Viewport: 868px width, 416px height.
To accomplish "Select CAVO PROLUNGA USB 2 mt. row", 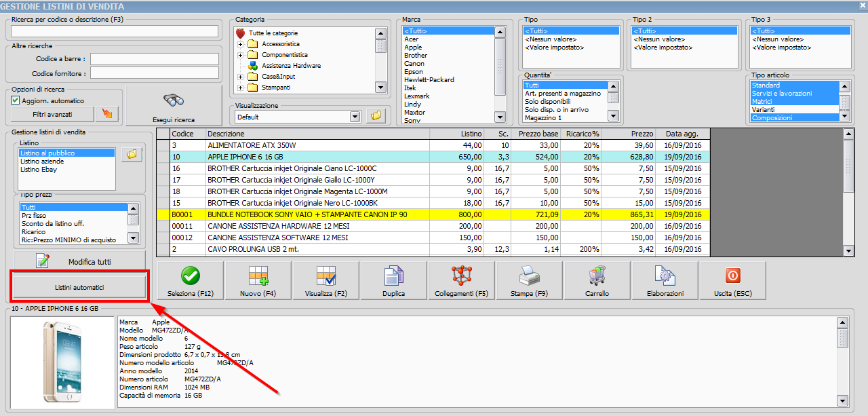I will point(433,250).
